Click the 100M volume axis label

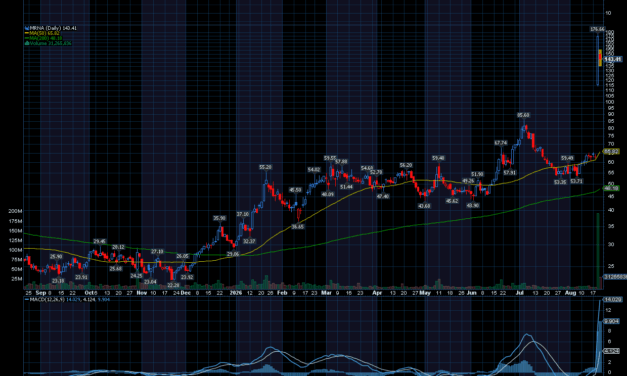tap(15, 250)
